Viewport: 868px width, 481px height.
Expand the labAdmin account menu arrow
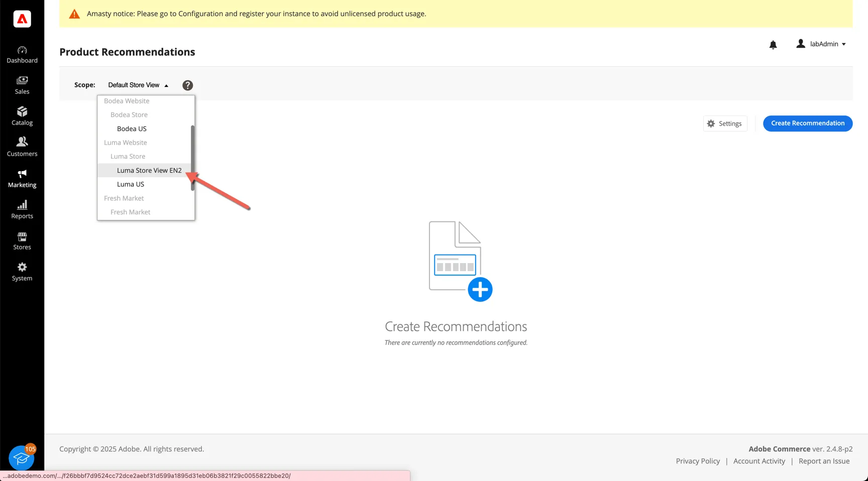point(844,44)
